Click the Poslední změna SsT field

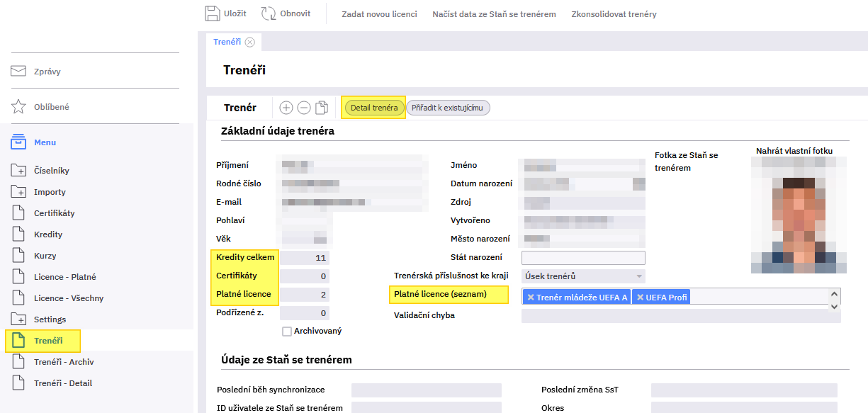click(x=744, y=390)
